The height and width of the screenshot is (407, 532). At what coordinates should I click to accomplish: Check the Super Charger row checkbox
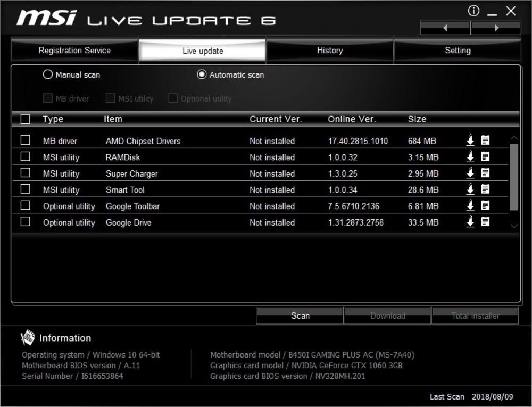[26, 172]
